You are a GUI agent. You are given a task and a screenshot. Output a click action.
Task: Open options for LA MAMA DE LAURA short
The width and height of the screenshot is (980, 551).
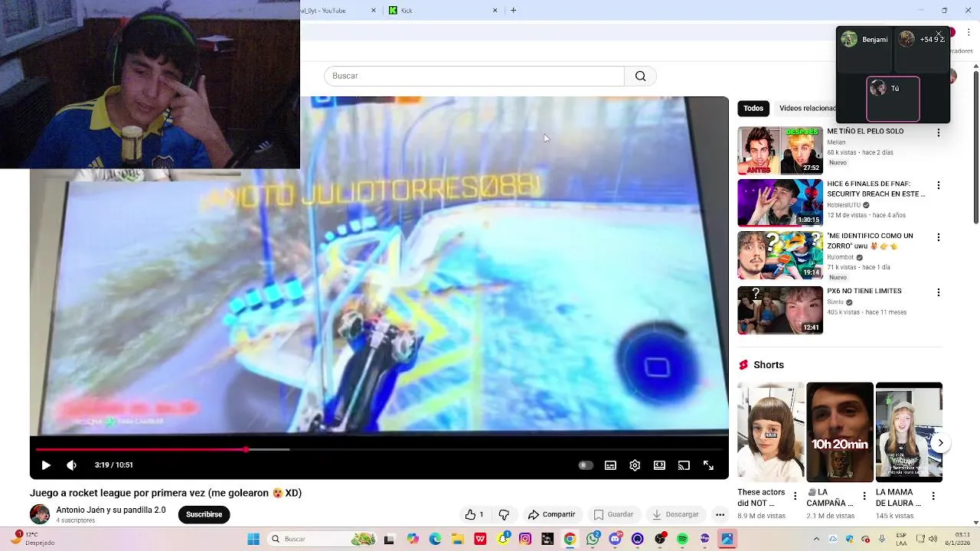click(933, 497)
